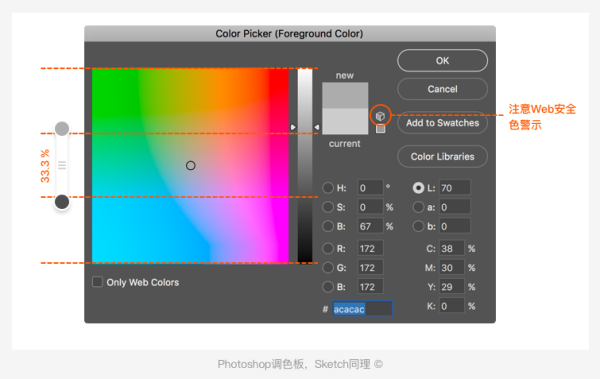
Task: Click the small web-safe color swatch below cube
Action: click(x=380, y=129)
